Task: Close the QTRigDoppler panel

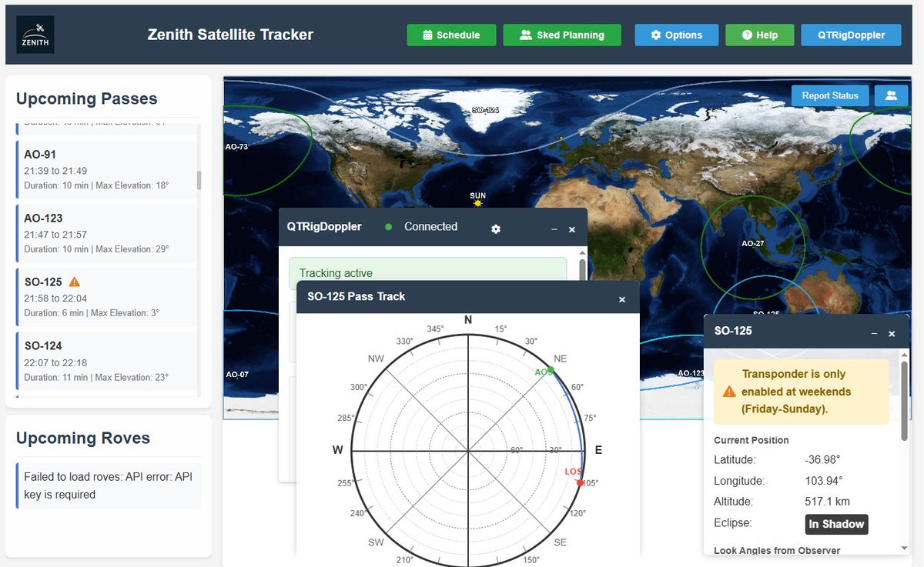Action: [x=571, y=229]
